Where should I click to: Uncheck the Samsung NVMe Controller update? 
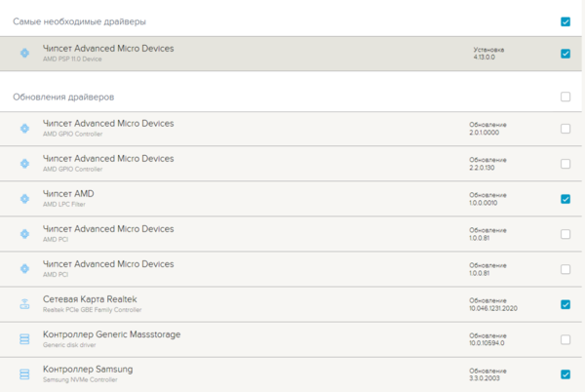[565, 374]
